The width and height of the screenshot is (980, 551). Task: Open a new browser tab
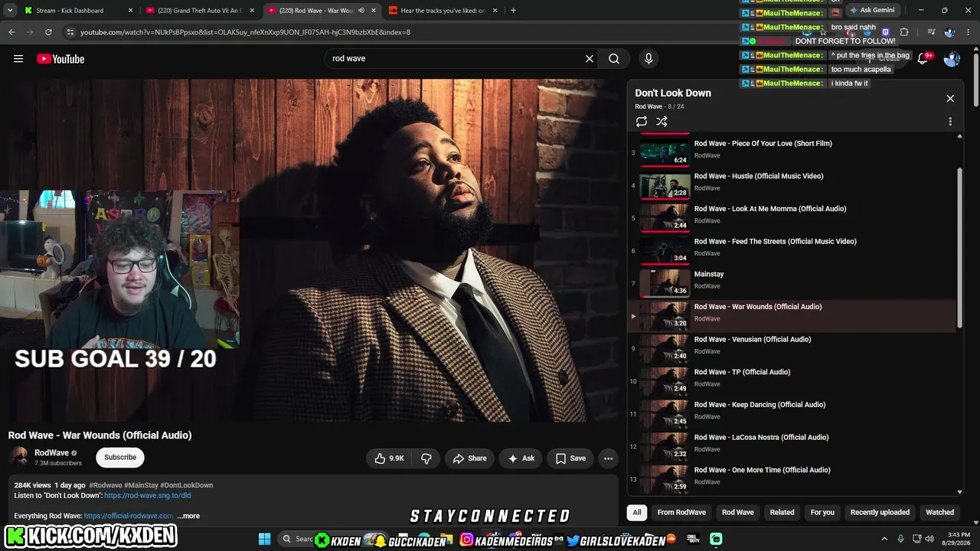pos(513,11)
